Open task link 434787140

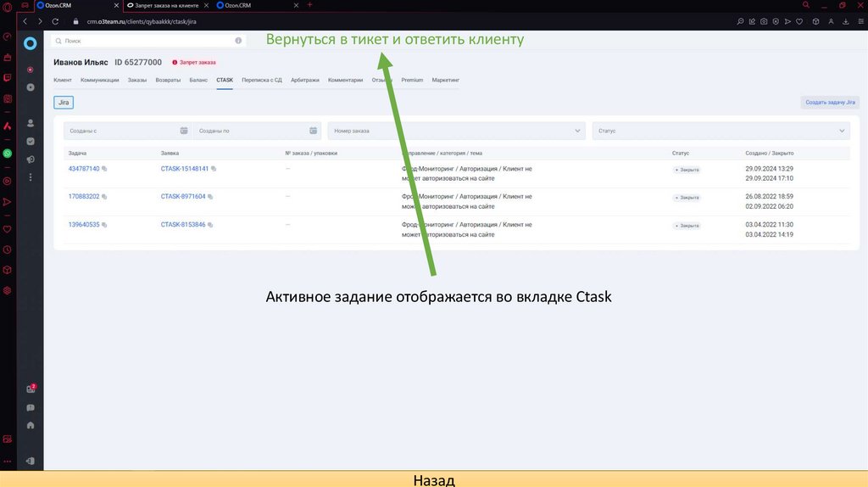[84, 169]
